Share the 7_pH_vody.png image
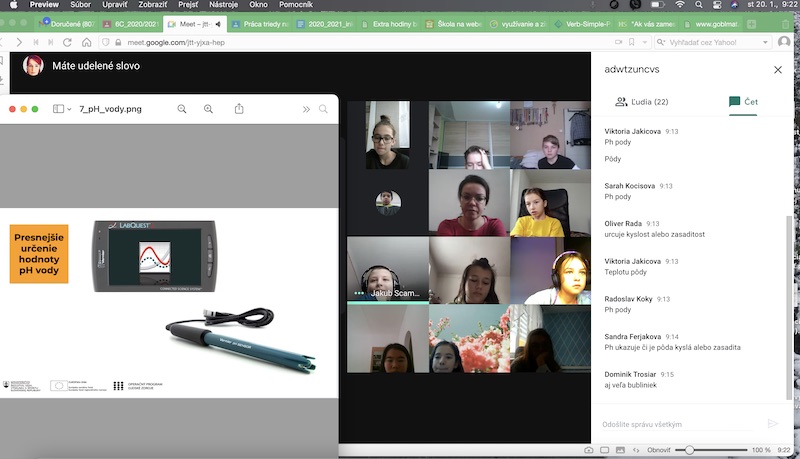This screenshot has height=459, width=800. [239, 109]
